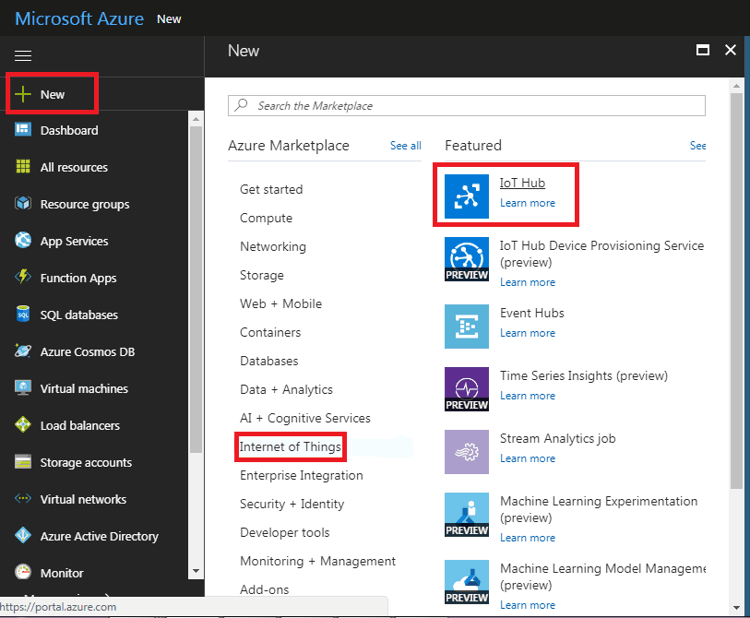Click Learn more under Stream Analytics job

tap(528, 459)
